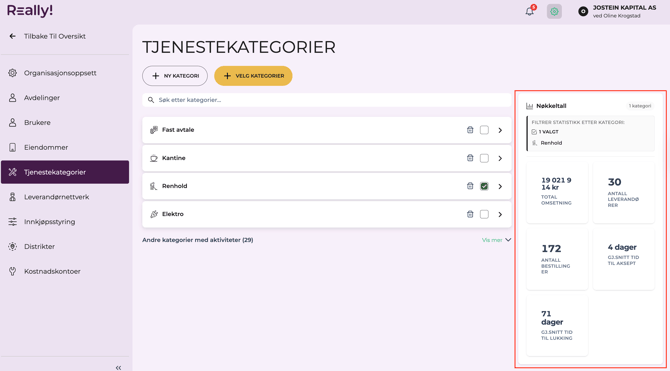Click the delete icon on the Renhold row
Screen dimensions: 670x371
[470, 186]
